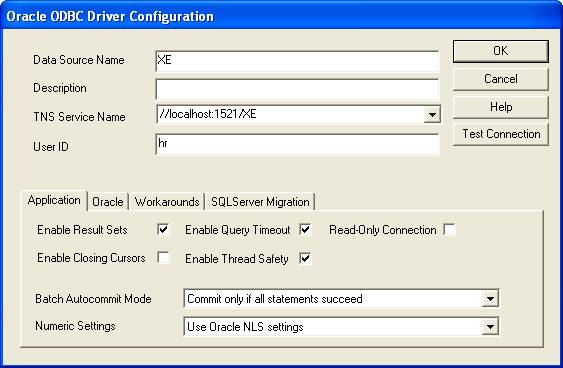Click the 'Batch Autocommit Mode' label

[93, 299]
